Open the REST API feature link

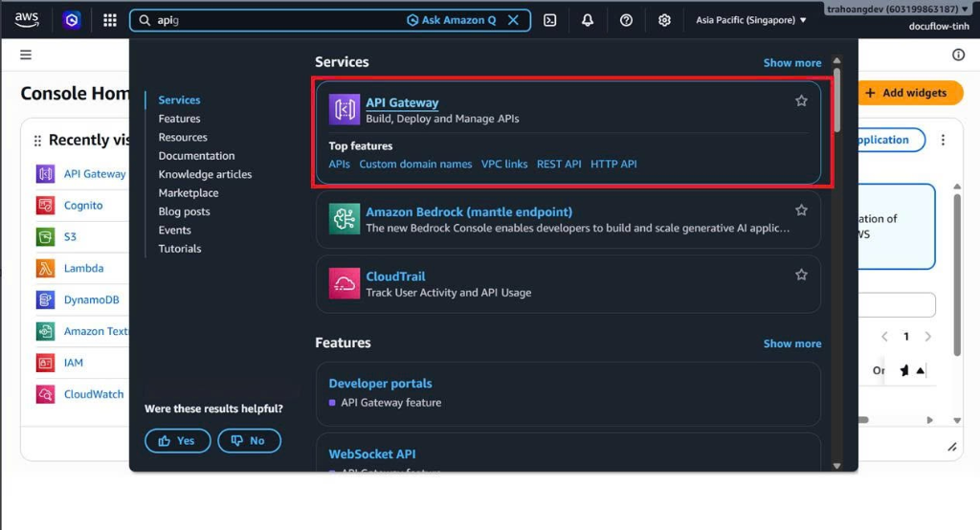tap(559, 164)
